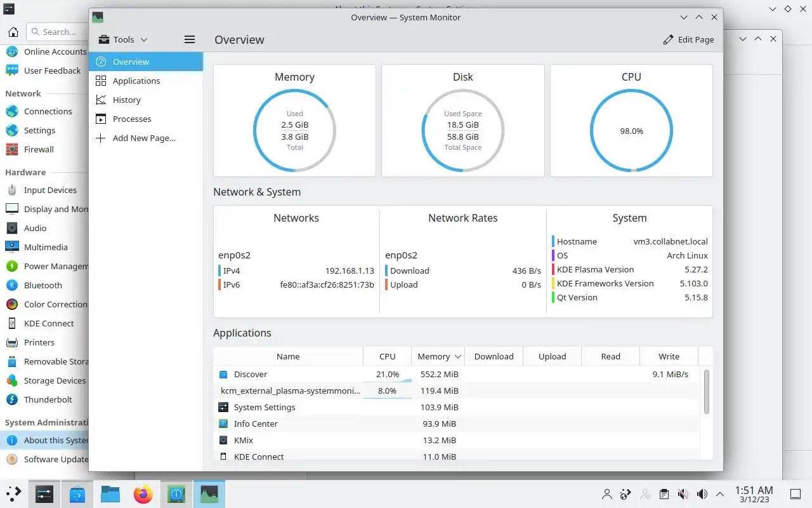The image size is (812, 508).
Task: Launch Firefox from the taskbar
Action: [x=143, y=493]
